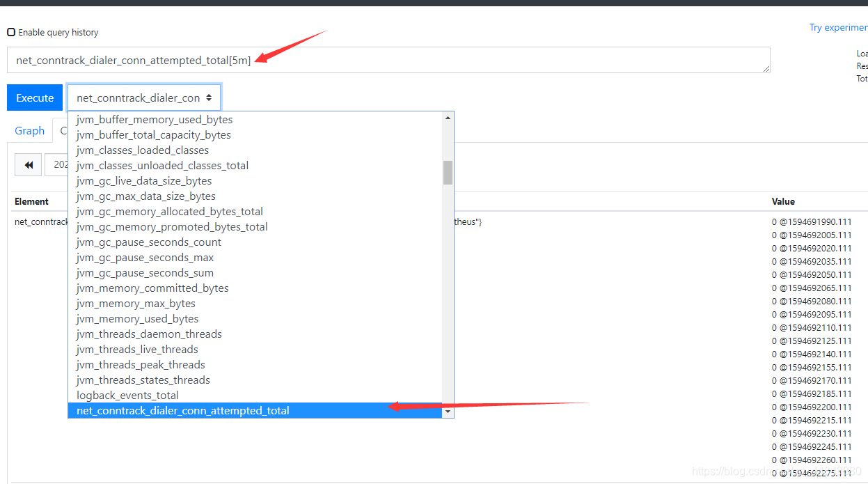The height and width of the screenshot is (484, 868).
Task: Pick jvm_gc_live_data_size_bytes metric
Action: tap(255, 180)
